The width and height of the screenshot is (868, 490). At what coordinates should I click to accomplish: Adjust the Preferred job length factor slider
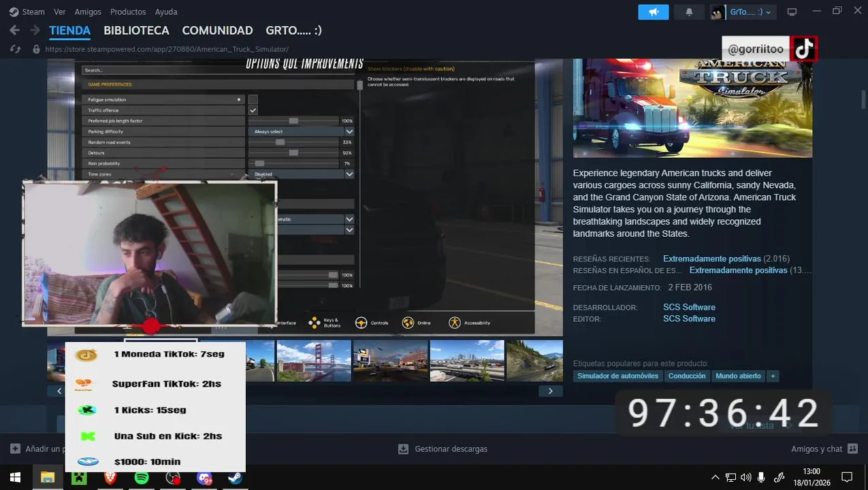click(293, 120)
